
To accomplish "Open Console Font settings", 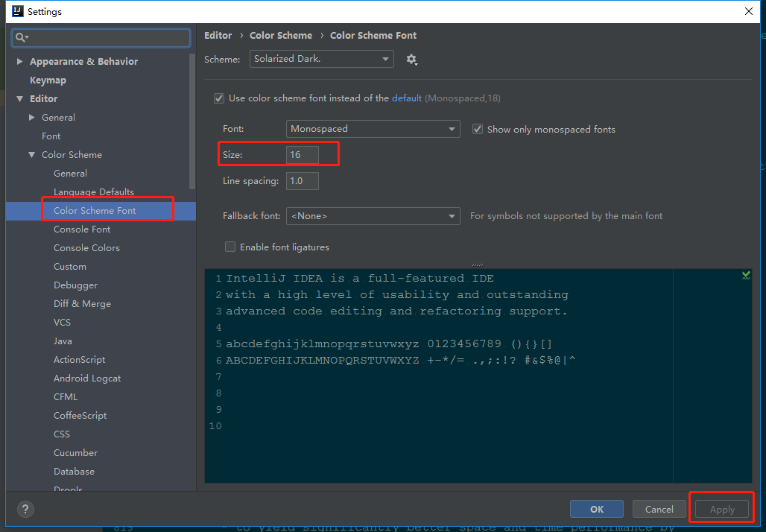I will pyautogui.click(x=82, y=229).
